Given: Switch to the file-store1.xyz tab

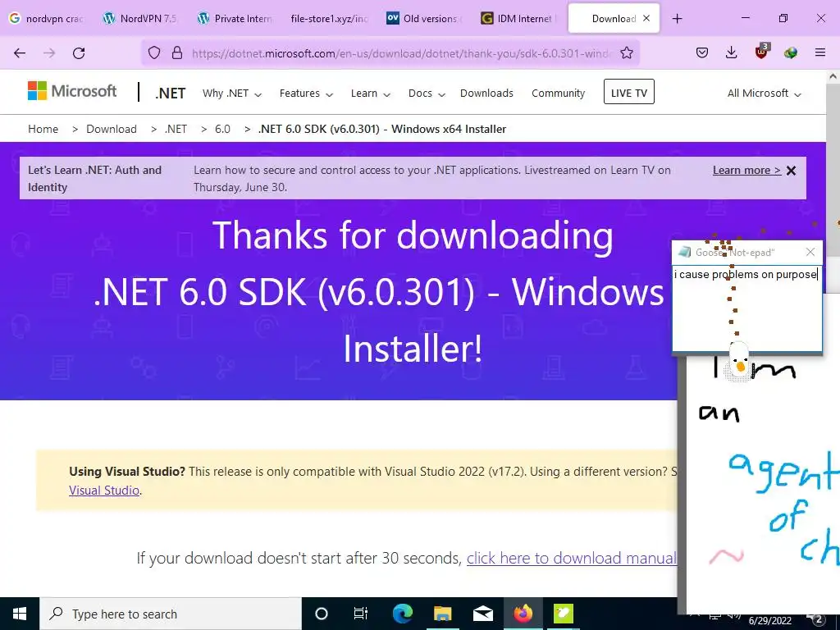Looking at the screenshot, I should click(330, 18).
